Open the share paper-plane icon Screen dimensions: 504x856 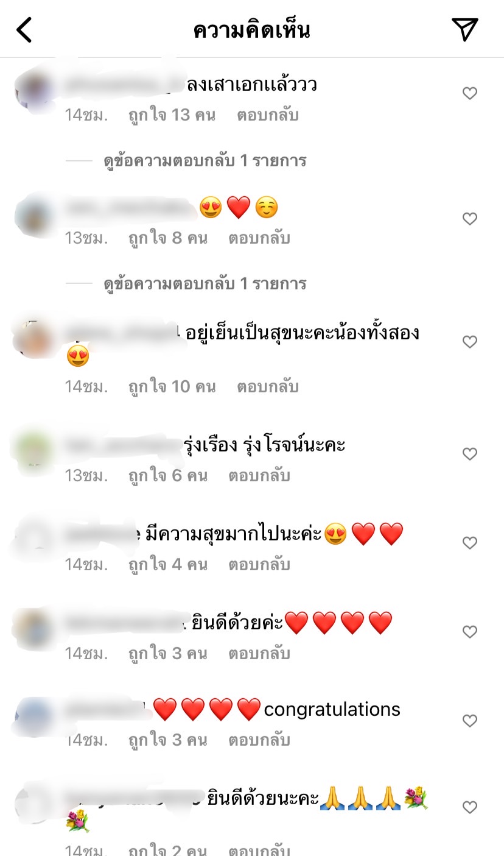click(464, 29)
